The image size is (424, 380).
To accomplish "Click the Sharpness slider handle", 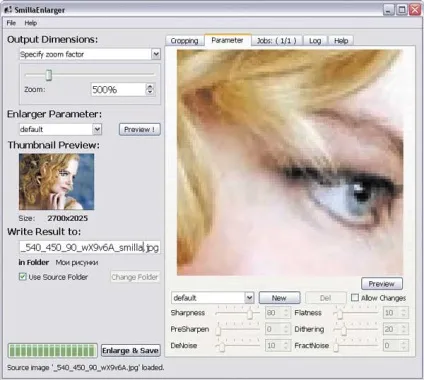I will (x=250, y=313).
